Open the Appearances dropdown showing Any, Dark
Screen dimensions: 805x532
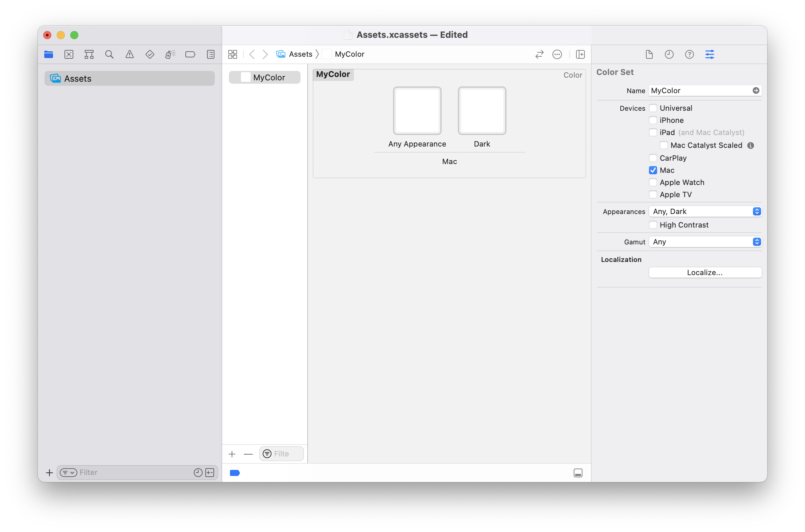(705, 211)
